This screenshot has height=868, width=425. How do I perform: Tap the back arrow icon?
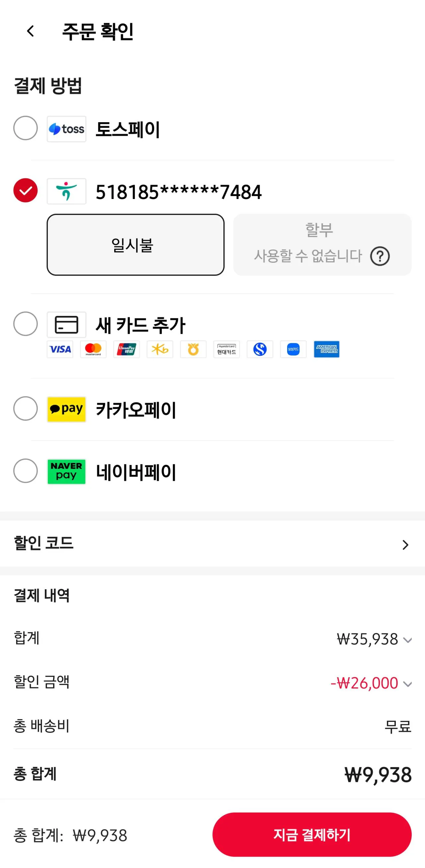[30, 31]
